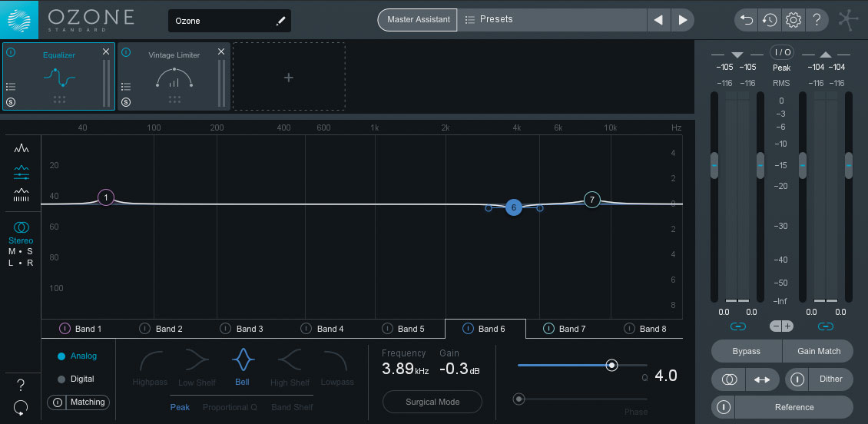868x424 pixels.
Task: Select EQ node 1 on the curve
Action: tap(106, 197)
